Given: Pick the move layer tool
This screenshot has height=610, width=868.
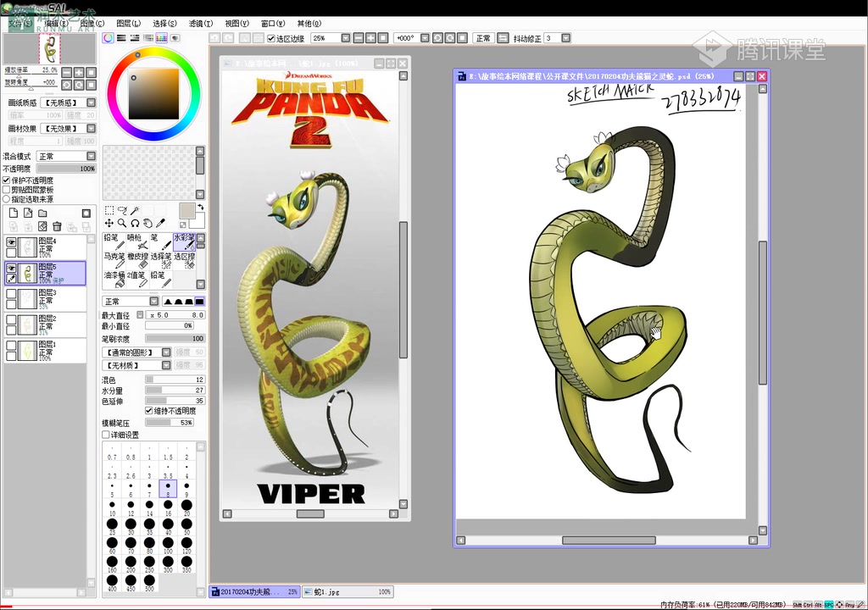Looking at the screenshot, I should [x=109, y=223].
